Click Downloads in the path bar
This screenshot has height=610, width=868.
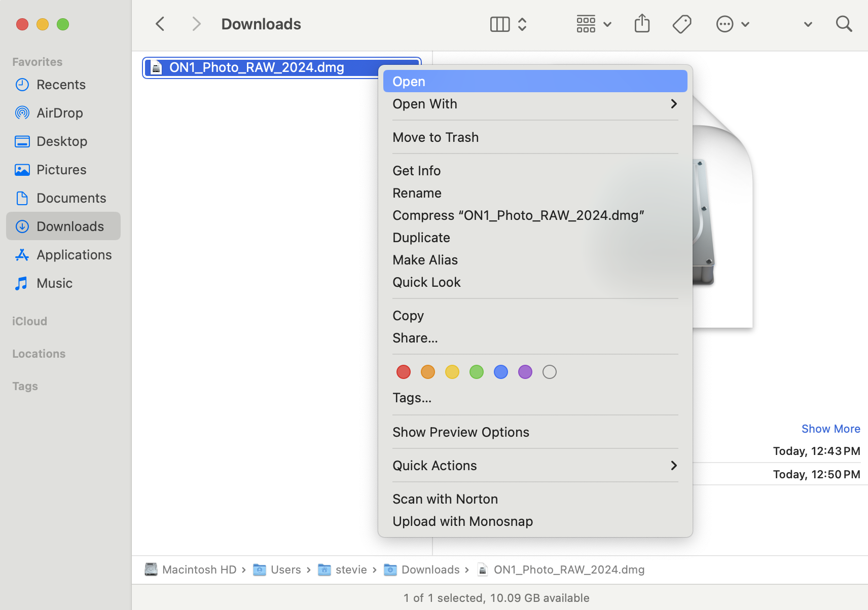point(422,569)
